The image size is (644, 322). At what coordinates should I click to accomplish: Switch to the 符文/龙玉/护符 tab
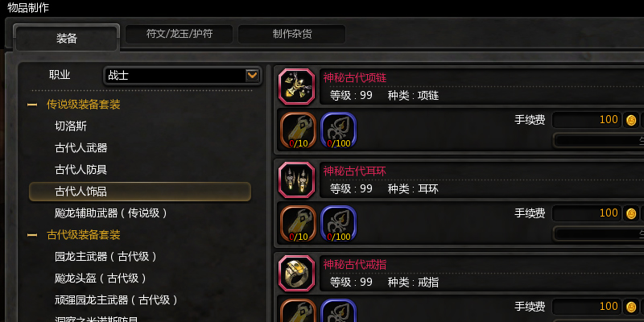179,34
